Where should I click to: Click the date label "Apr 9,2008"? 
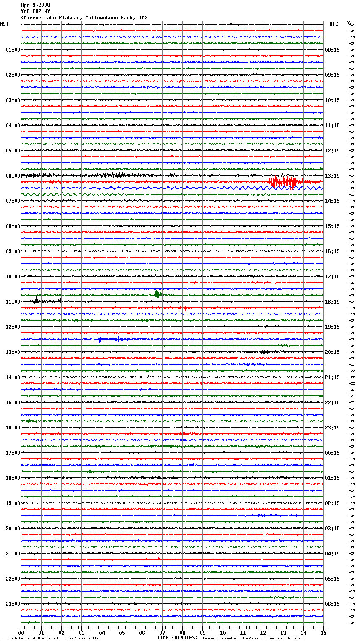click(x=35, y=5)
